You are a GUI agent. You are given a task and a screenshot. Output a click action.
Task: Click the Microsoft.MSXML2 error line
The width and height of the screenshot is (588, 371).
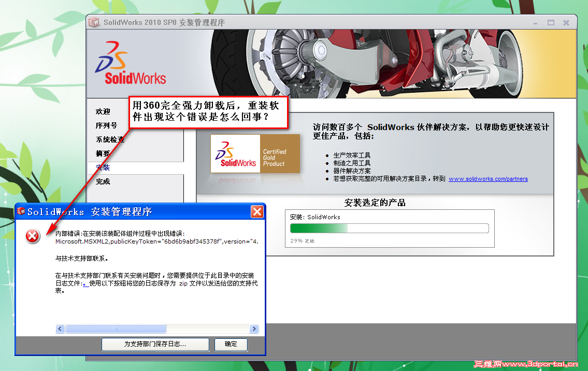157,241
